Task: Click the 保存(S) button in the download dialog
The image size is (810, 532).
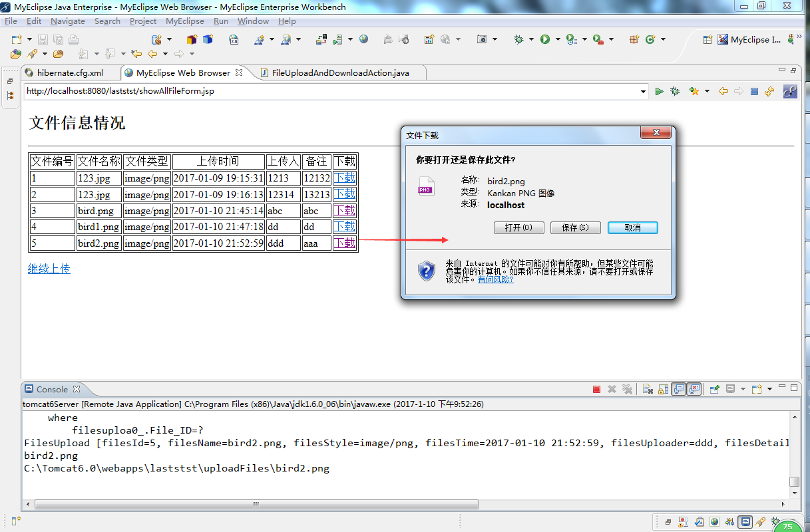Action: tap(576, 227)
